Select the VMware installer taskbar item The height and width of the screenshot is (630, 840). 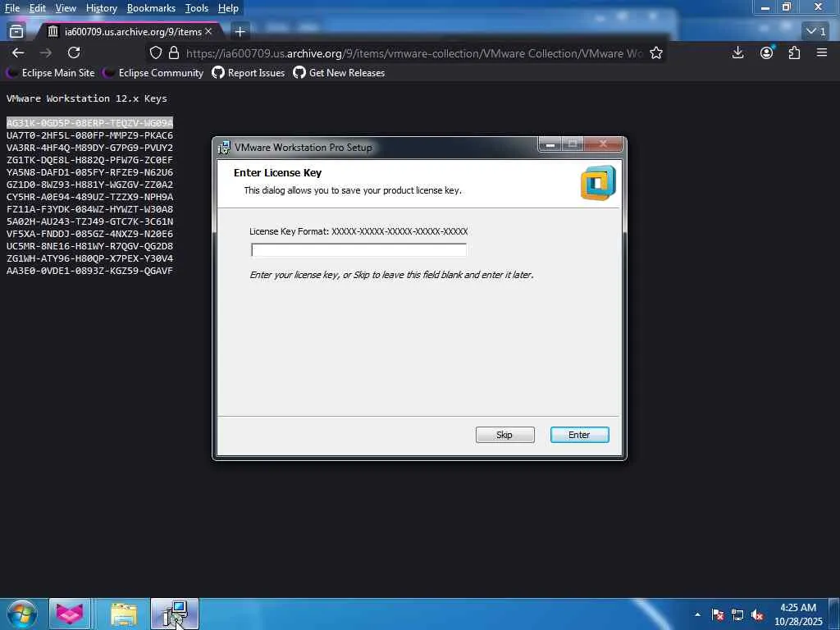tap(175, 614)
